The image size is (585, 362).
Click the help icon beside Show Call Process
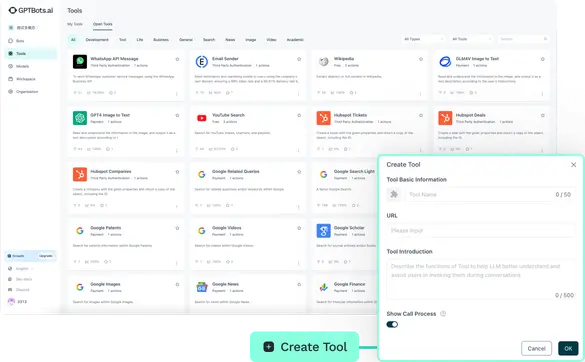pyautogui.click(x=443, y=313)
